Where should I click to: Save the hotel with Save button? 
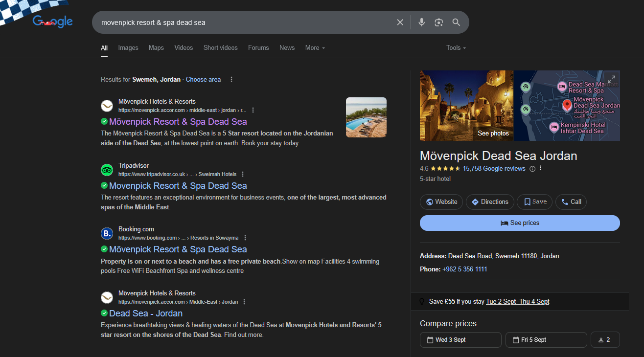pyautogui.click(x=535, y=202)
